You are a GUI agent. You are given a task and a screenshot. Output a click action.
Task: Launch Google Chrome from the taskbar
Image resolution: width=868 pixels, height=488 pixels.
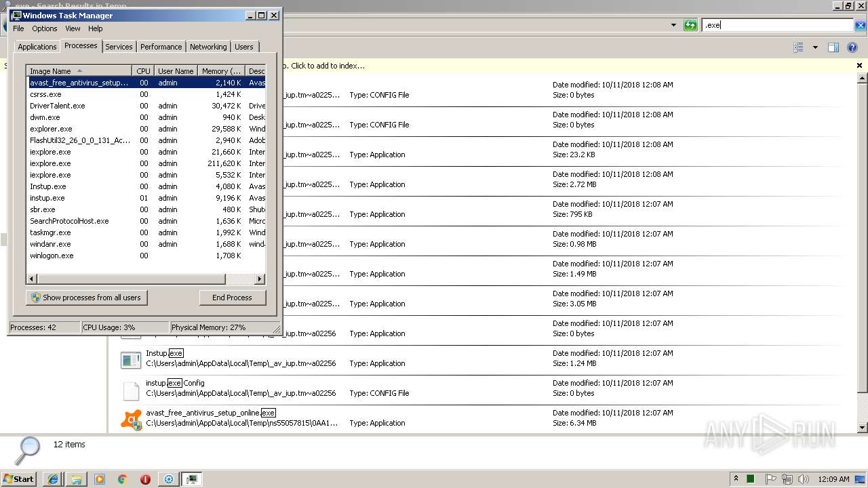[122, 479]
